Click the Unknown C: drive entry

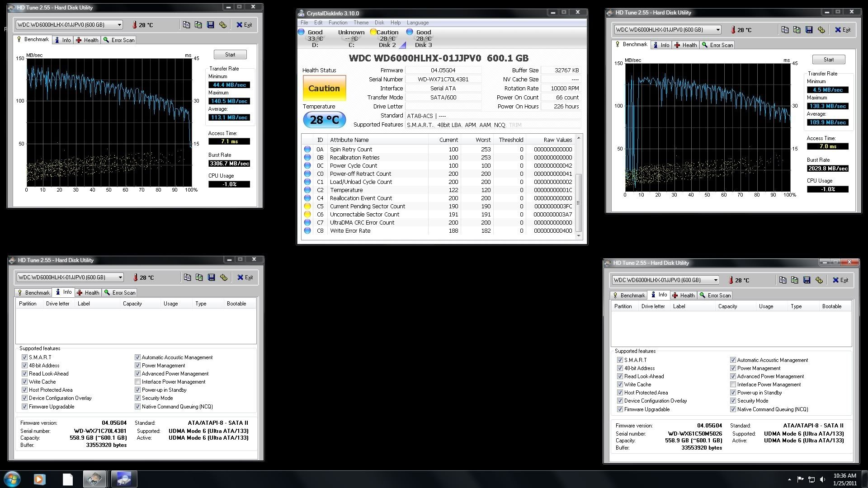click(351, 38)
